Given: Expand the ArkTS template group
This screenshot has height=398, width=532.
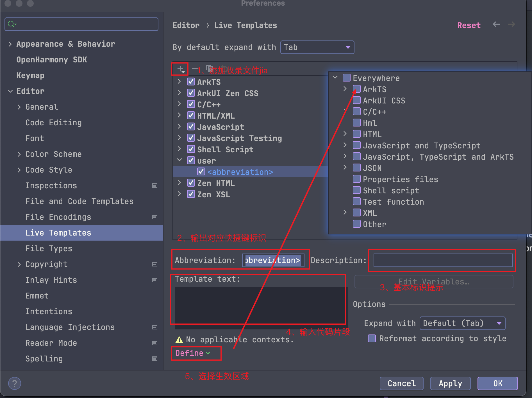Looking at the screenshot, I should pos(179,82).
